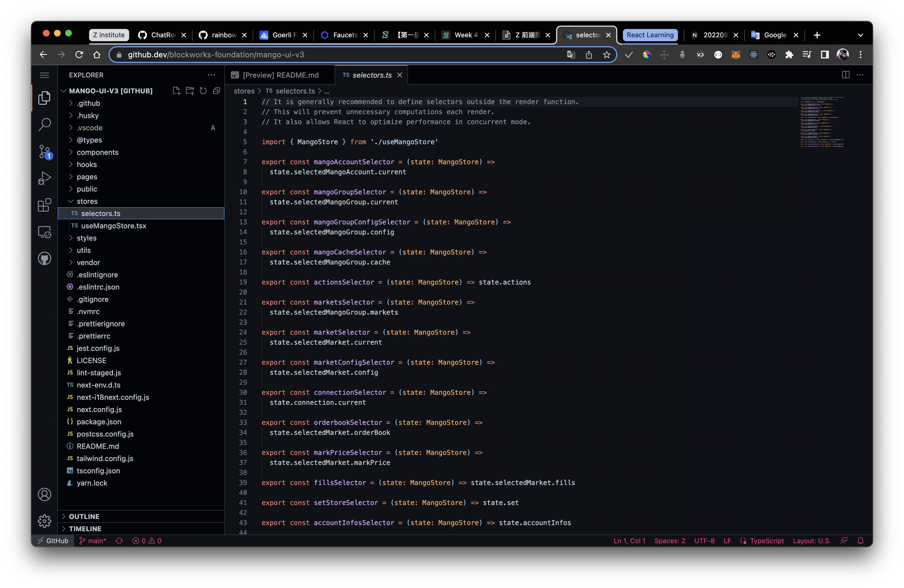Screen dimensions: 904x588
Task: Open Source Control view with badge
Action: [45, 151]
